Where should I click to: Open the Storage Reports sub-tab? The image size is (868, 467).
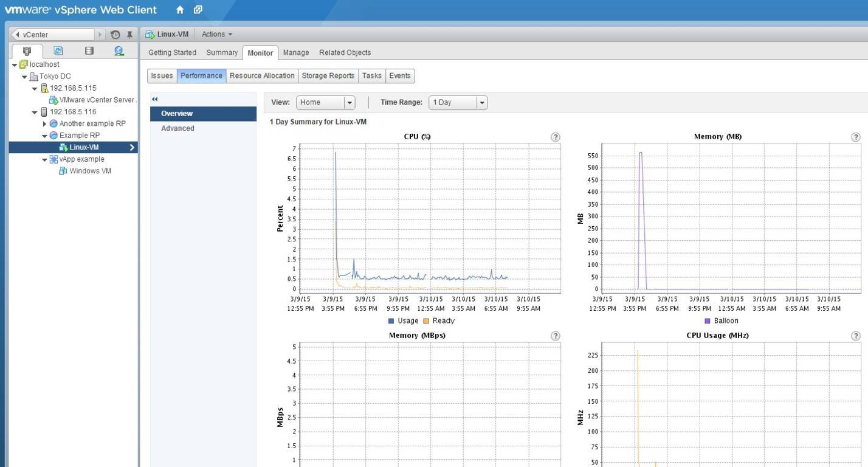click(328, 76)
